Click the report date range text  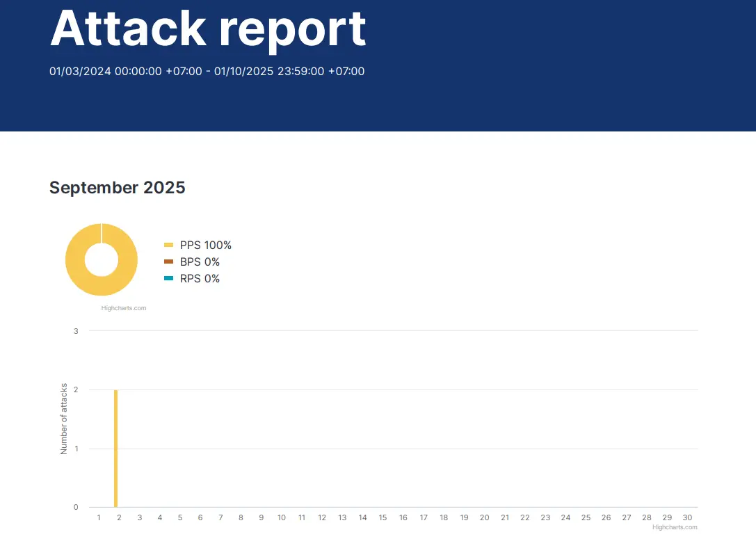tap(207, 71)
